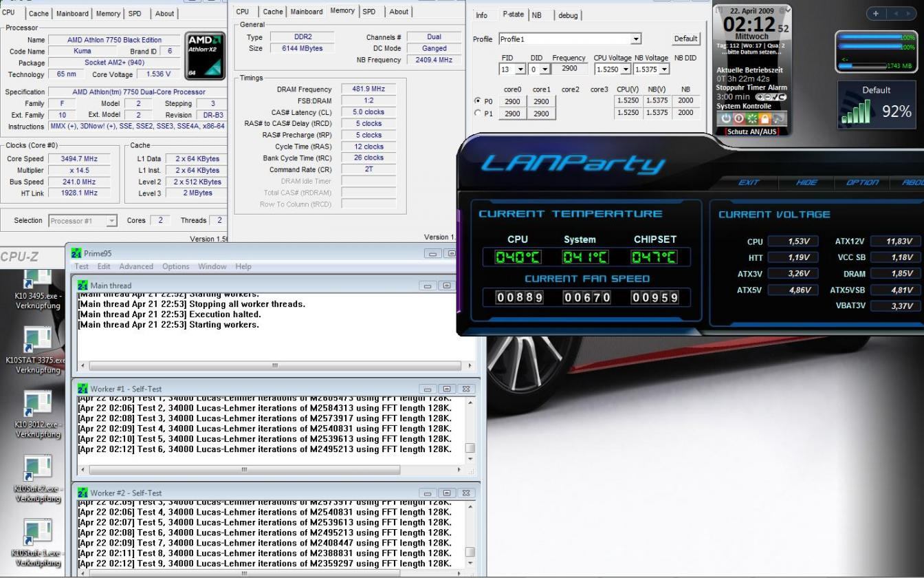
Task: Click the 00889 fan speed counter
Action: coord(520,297)
